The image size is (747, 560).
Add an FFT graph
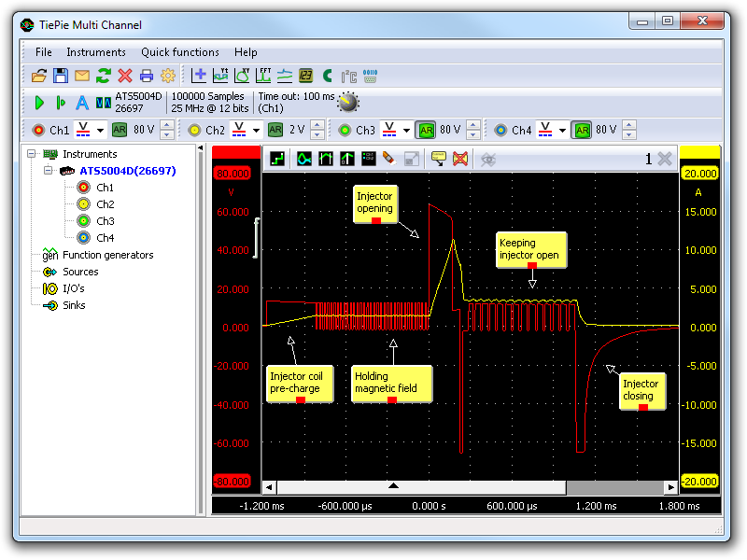point(264,76)
